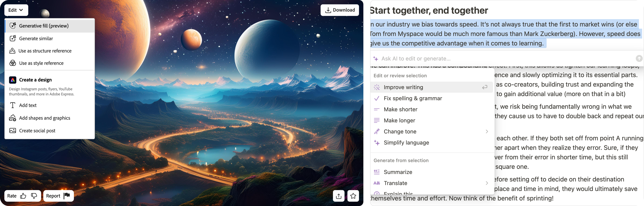Click the Use as style reference icon
Screen dimensions: 644x206
[13, 63]
